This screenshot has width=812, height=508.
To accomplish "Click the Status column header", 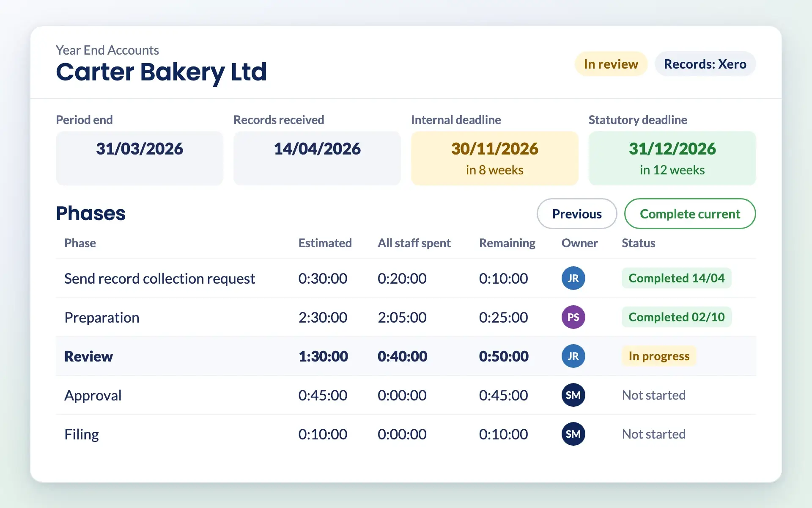I will [638, 243].
